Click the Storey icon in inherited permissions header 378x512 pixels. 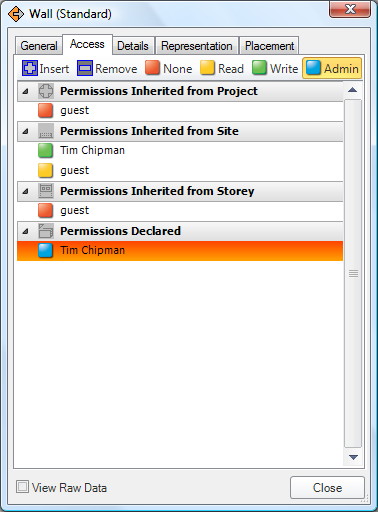[x=46, y=191]
